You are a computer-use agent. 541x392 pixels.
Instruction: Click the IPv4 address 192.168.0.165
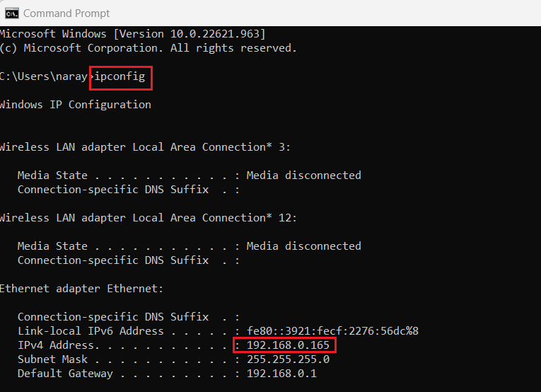pyautogui.click(x=288, y=345)
